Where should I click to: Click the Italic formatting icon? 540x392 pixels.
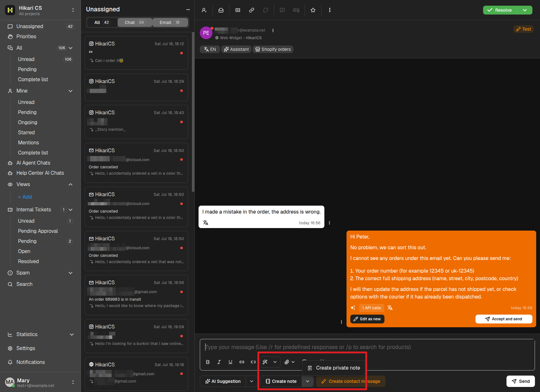click(x=219, y=362)
